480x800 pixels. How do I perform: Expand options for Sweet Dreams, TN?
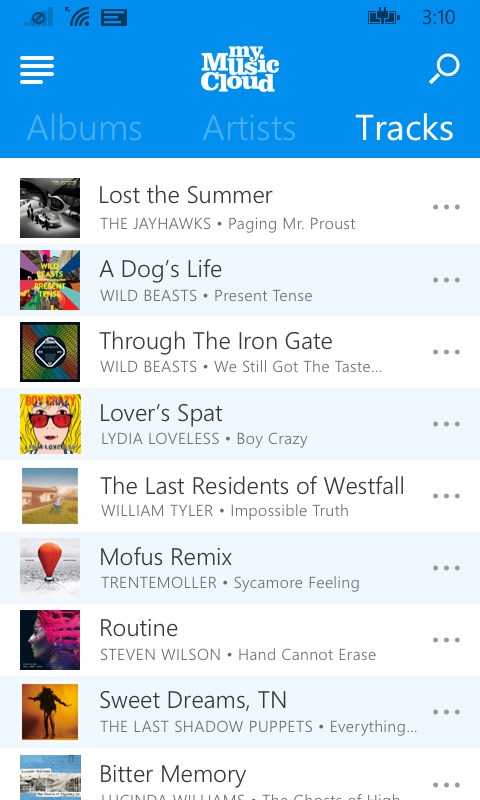446,712
